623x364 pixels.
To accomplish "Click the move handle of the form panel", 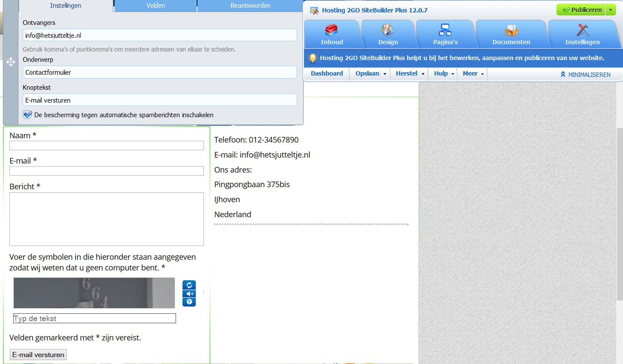I will 11,62.
